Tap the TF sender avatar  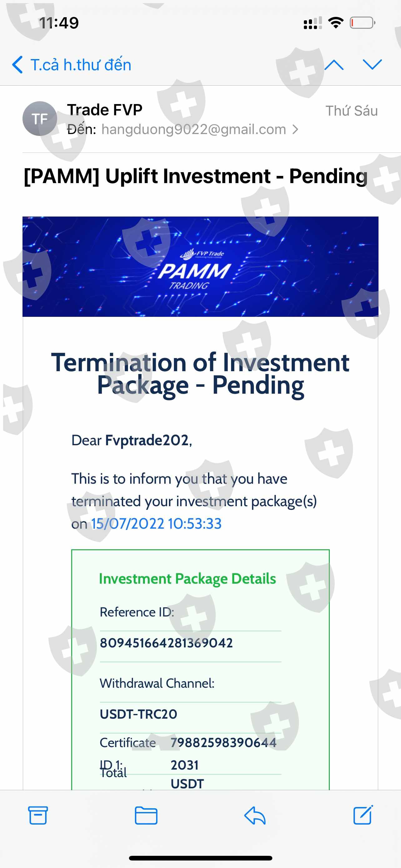[x=40, y=119]
